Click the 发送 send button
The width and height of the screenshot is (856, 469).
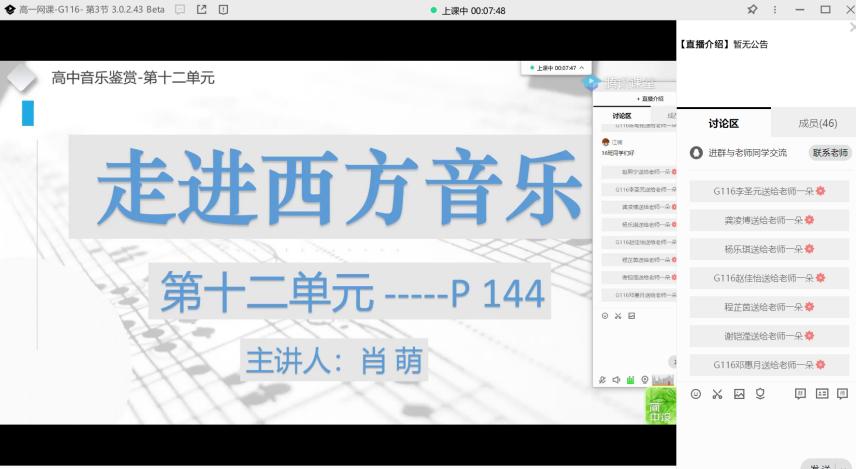(820, 465)
